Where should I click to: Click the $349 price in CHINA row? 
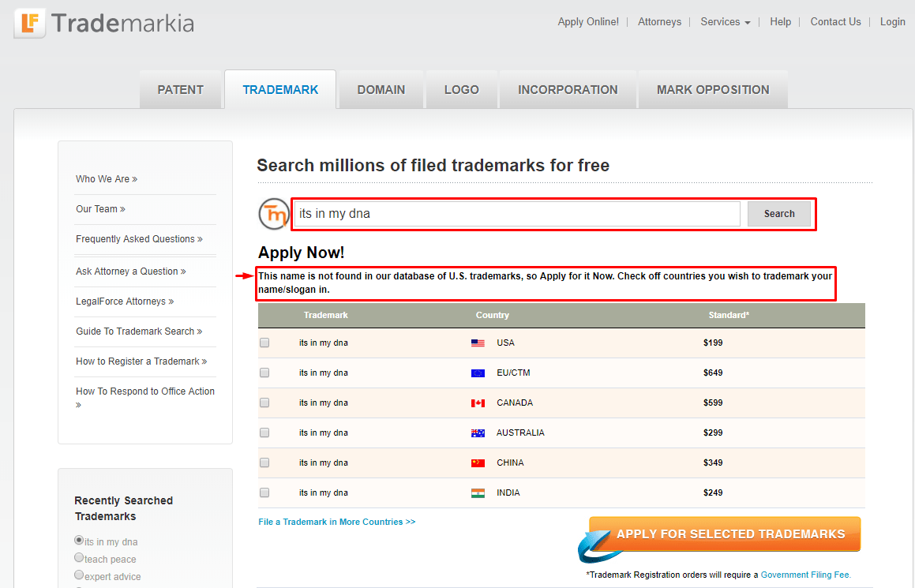click(x=713, y=463)
